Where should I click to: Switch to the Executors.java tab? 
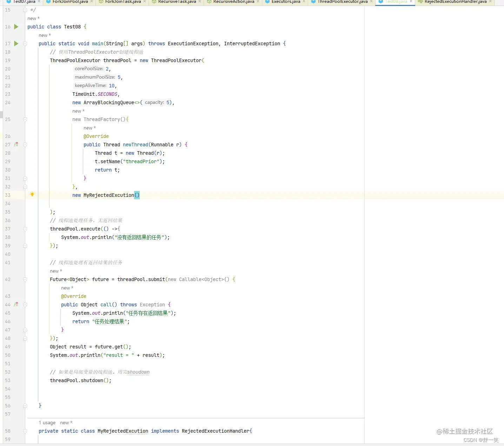286,2
